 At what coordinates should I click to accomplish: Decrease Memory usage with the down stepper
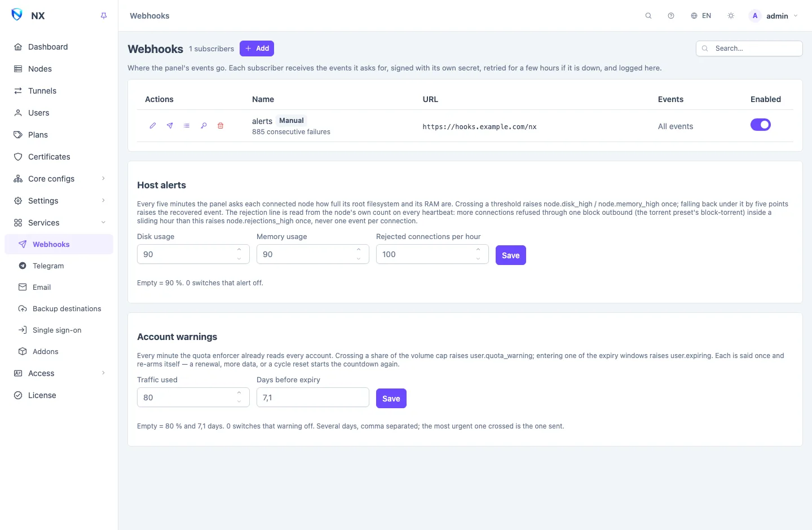[359, 259]
